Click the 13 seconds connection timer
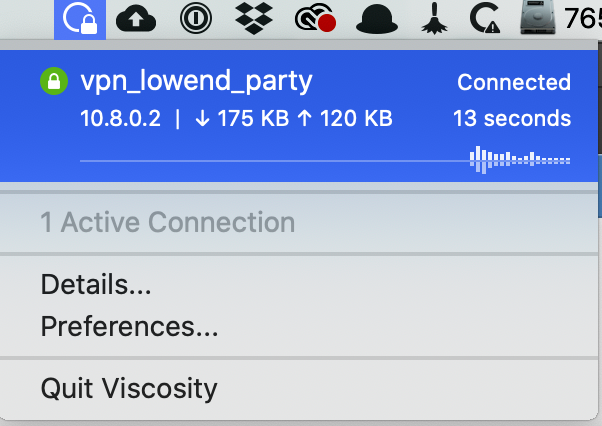Viewport: 602px width, 426px height. pos(512,118)
